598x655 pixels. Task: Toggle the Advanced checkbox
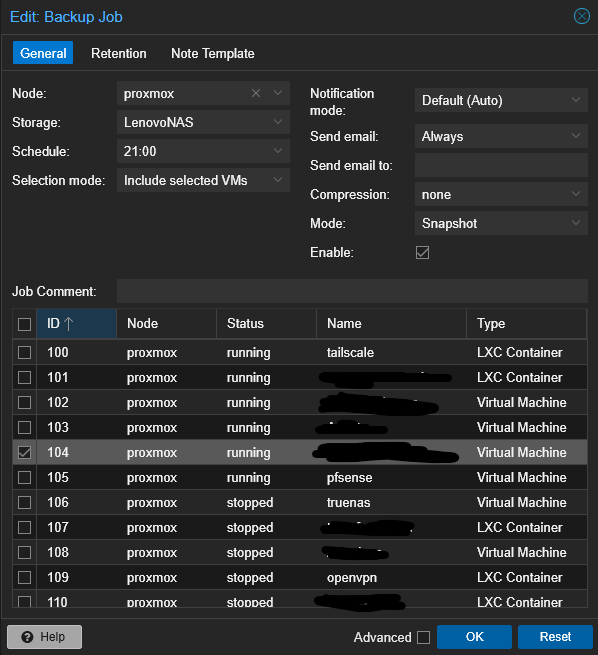point(423,637)
